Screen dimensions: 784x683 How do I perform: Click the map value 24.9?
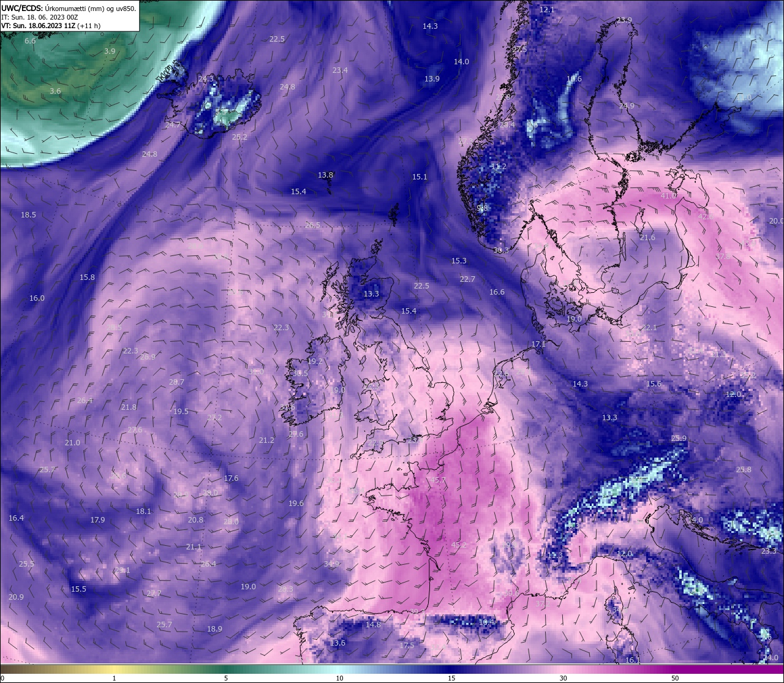627,107
